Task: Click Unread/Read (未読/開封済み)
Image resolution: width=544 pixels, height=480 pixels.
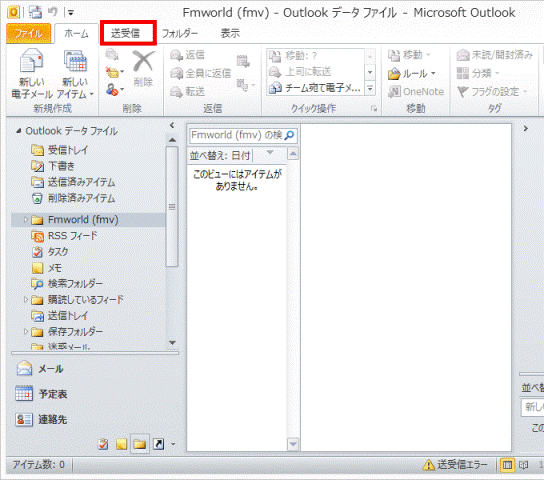Action: click(x=494, y=55)
